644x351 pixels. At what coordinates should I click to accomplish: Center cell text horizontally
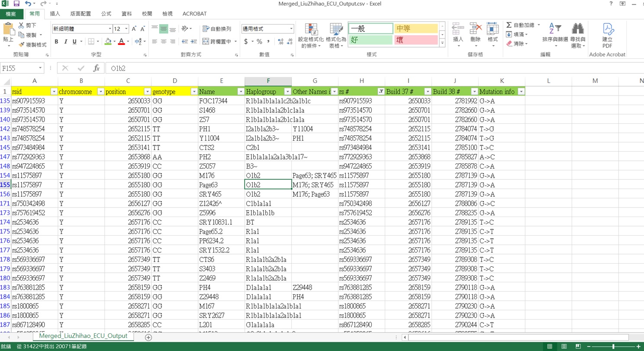(164, 42)
